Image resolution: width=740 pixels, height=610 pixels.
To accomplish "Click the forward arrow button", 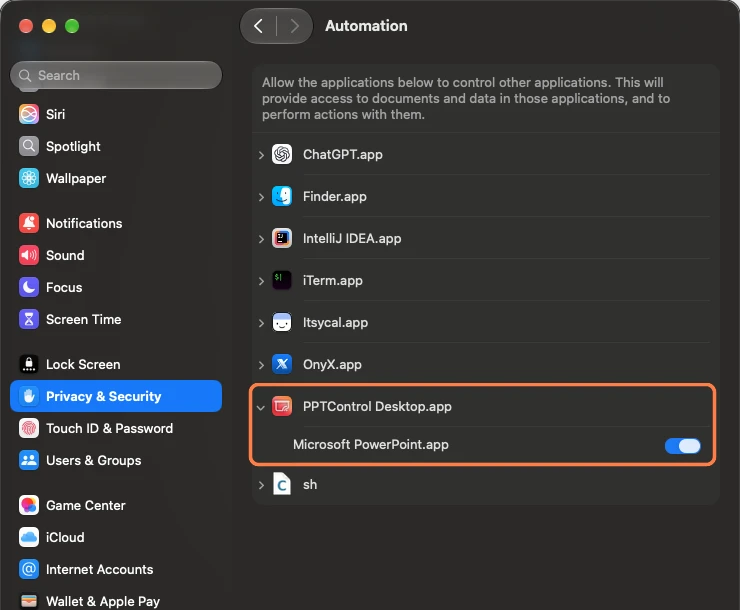I will 294,26.
